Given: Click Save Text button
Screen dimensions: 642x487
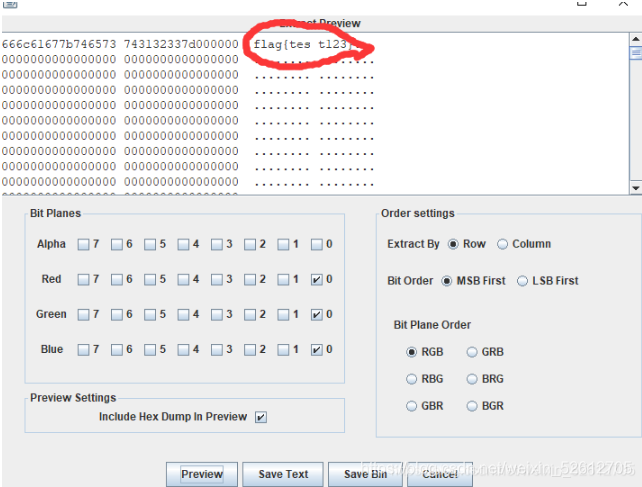Looking at the screenshot, I should [x=283, y=474].
